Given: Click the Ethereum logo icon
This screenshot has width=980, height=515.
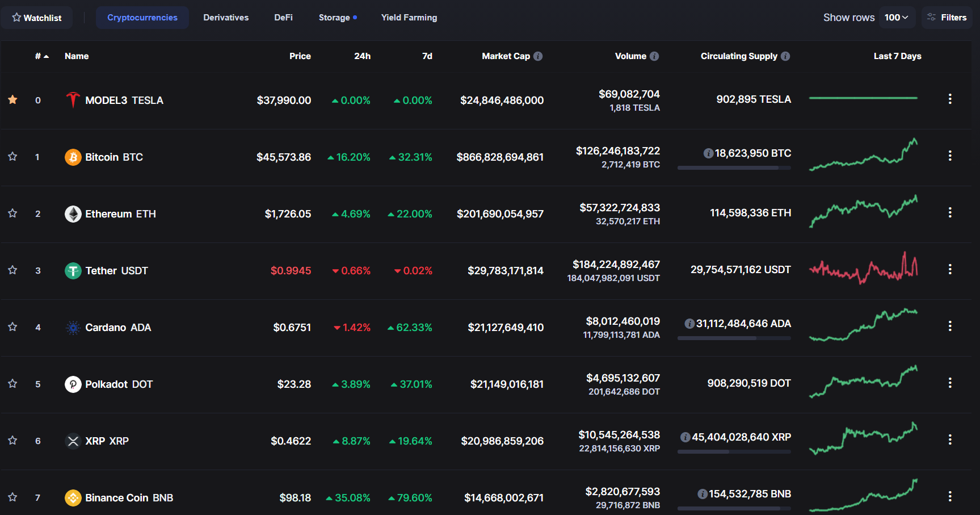Looking at the screenshot, I should [73, 213].
